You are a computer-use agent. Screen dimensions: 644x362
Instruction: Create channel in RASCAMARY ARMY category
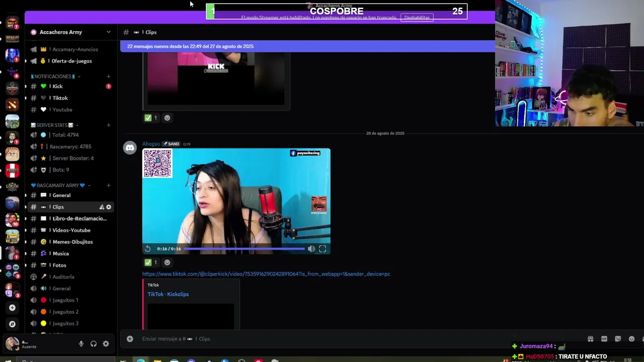[x=108, y=186]
